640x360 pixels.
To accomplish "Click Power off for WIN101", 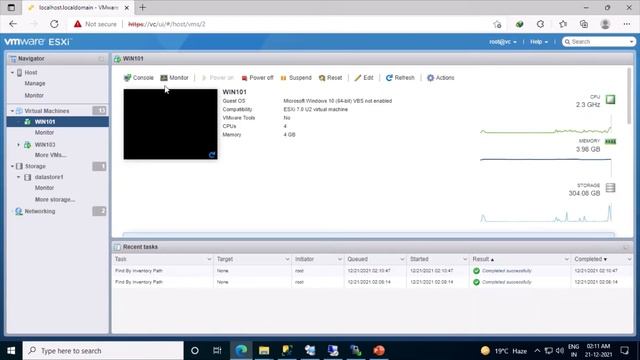I will coord(257,78).
